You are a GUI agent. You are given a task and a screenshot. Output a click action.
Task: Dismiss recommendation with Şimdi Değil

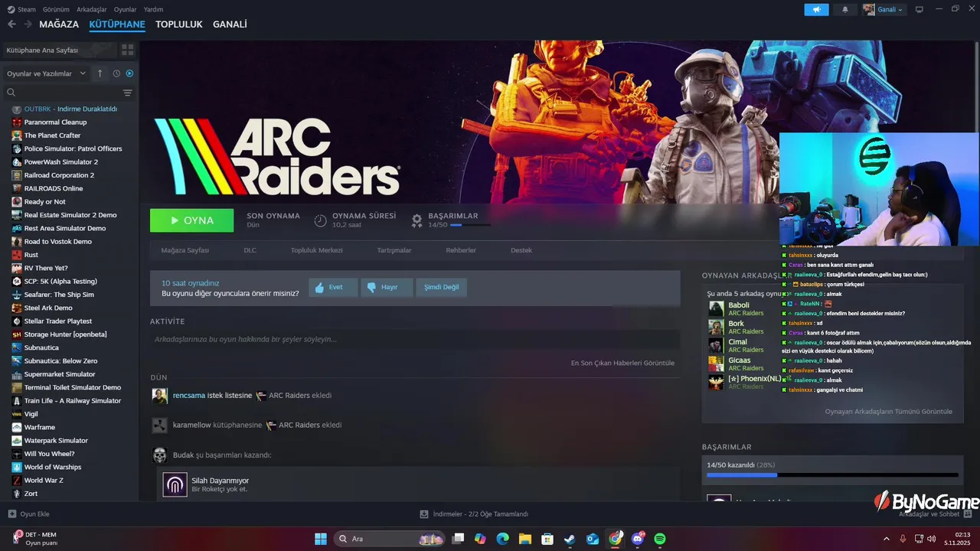[441, 288]
